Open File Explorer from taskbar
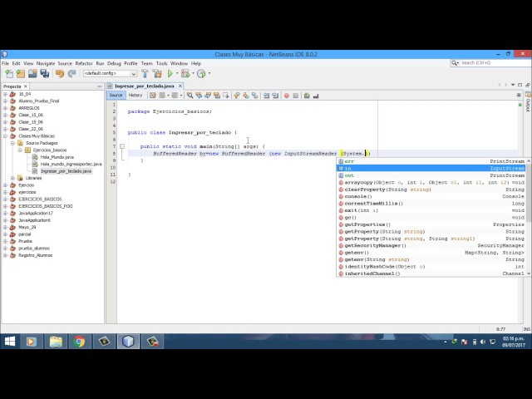Screen dimensions: 532x399 pyautogui.click(x=56, y=342)
